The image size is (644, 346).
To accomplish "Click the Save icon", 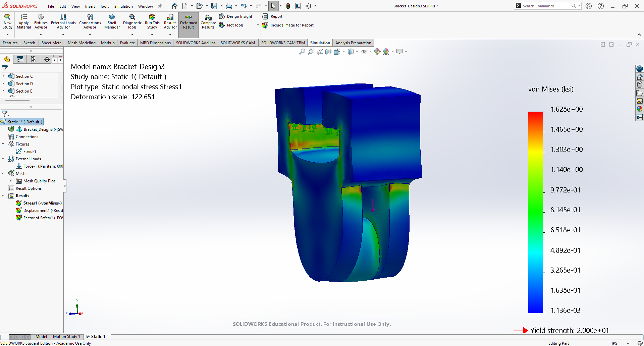I will [x=214, y=6].
